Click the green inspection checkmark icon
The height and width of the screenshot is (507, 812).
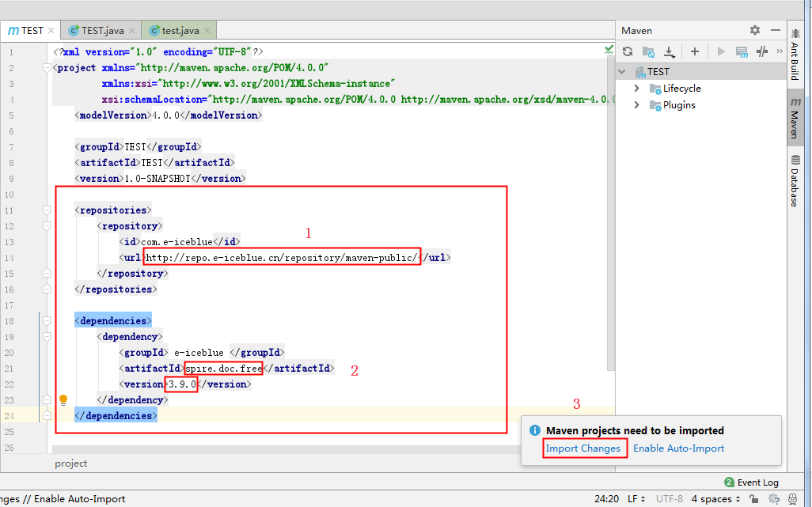(x=609, y=50)
